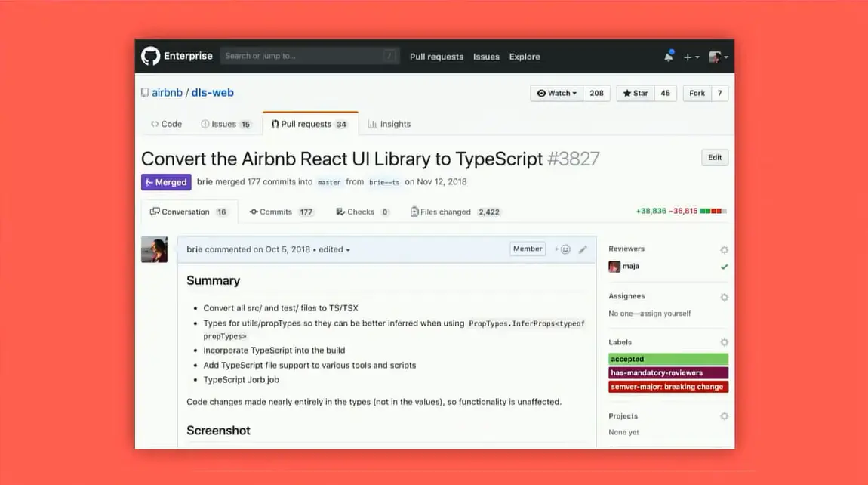Viewport: 868px width, 485px height.
Task: Star the repository
Action: point(636,93)
